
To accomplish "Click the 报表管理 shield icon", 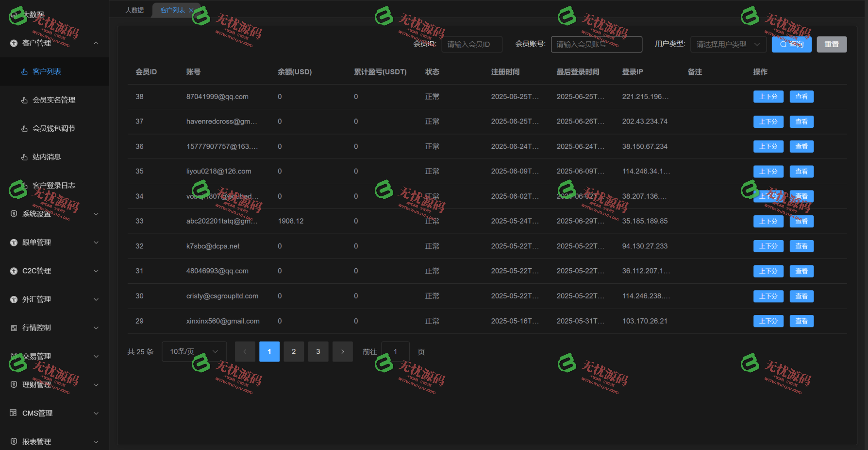I will point(14,442).
